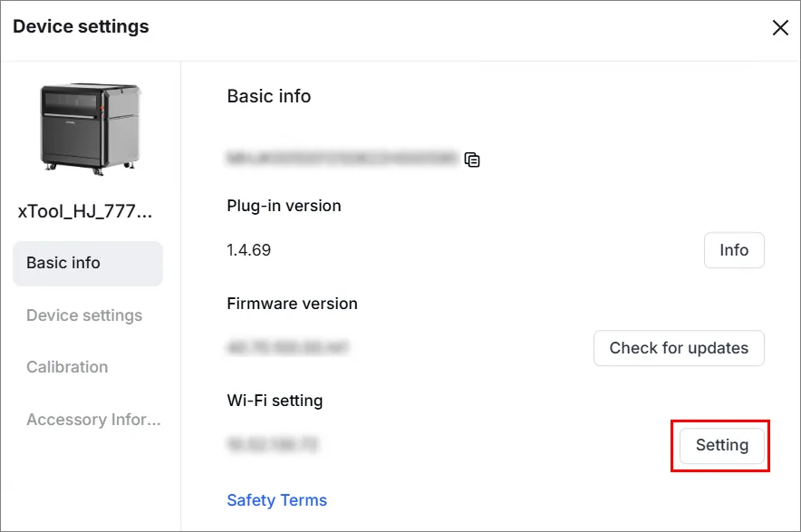
Task: Click the Firmware version label
Action: pos(292,304)
